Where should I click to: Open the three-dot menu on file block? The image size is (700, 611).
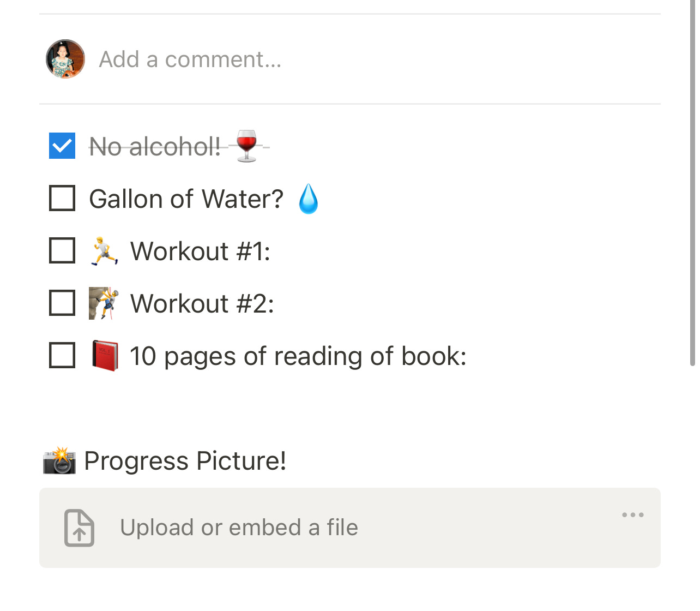pos(633,514)
